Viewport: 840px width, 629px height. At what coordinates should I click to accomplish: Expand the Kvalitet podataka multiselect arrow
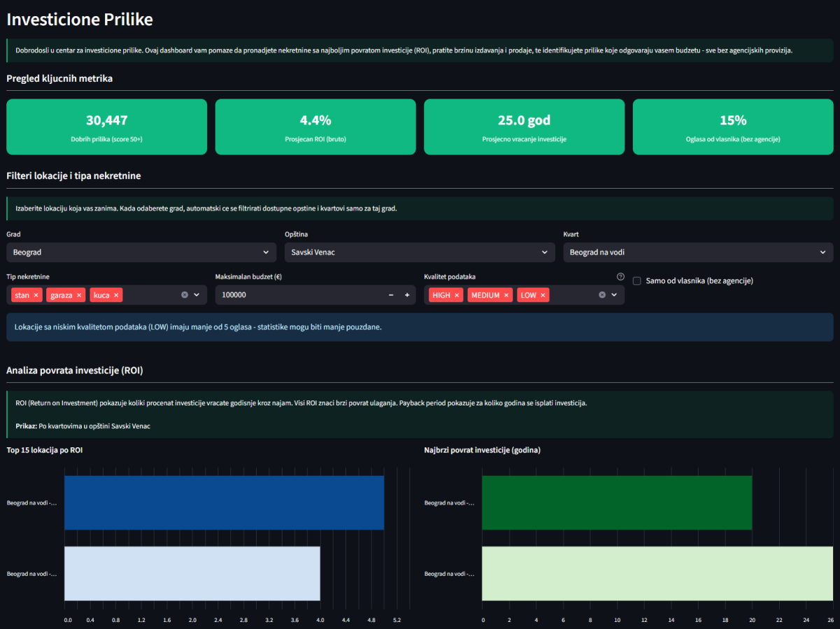click(x=614, y=295)
